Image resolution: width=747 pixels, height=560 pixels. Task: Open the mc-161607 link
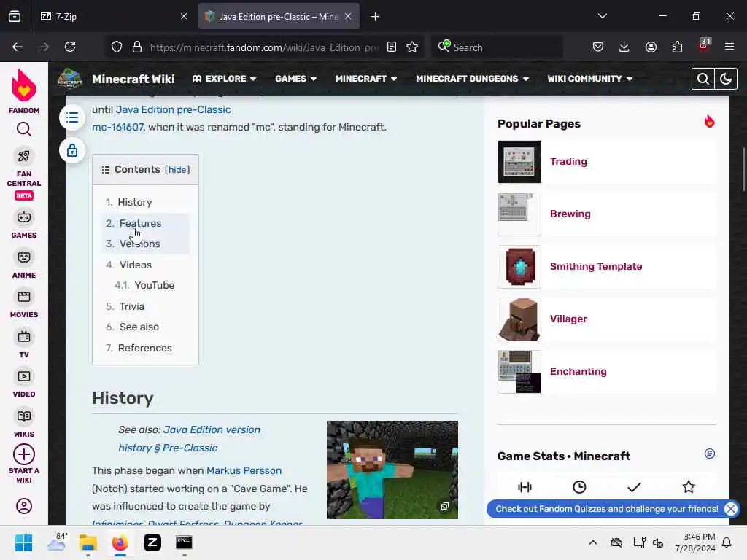pyautogui.click(x=117, y=127)
